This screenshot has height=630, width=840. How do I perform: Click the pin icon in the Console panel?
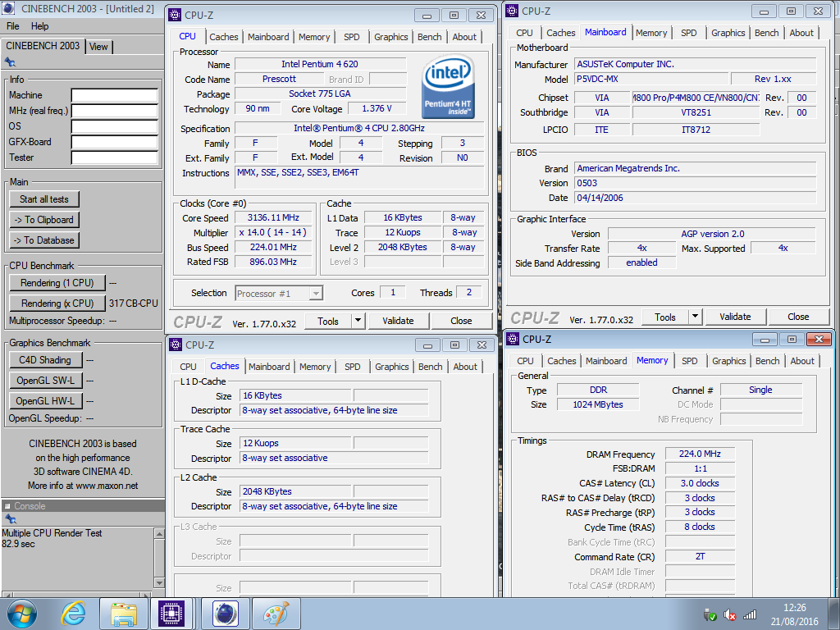click(10, 519)
